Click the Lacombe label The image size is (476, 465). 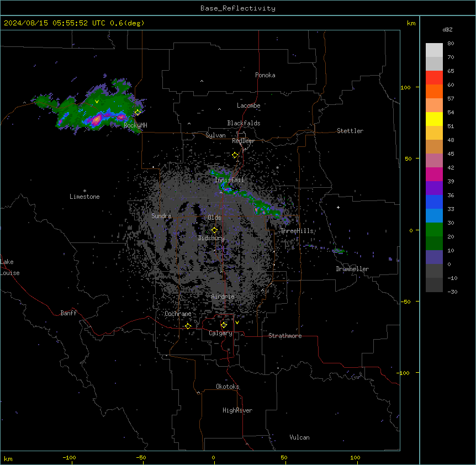click(248, 105)
